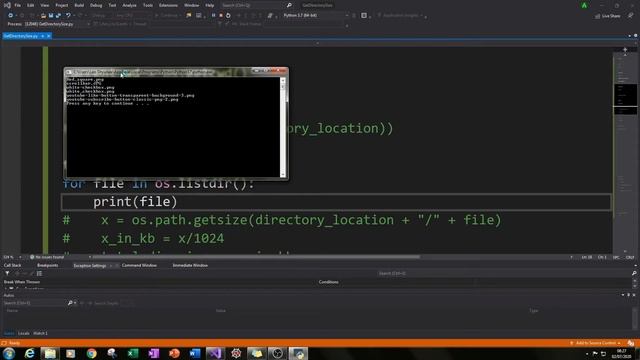Screen dimensions: 640x360
Task: Switch to the Call Stack tab
Action: pyautogui.click(x=13, y=265)
